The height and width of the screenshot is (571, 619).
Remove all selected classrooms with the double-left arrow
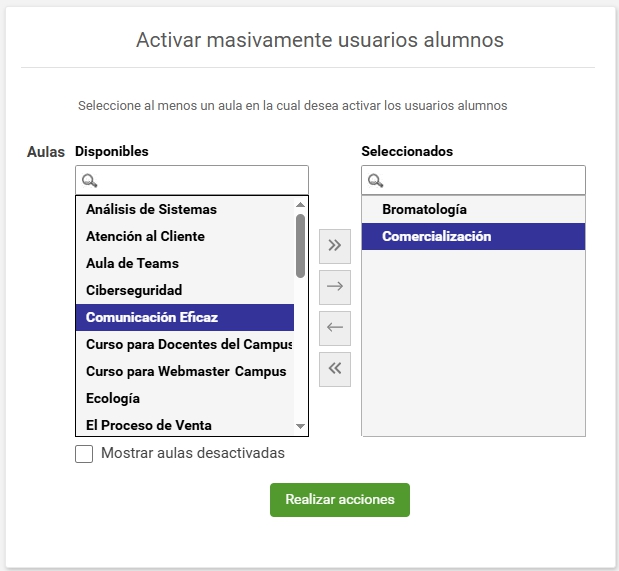pyautogui.click(x=335, y=369)
